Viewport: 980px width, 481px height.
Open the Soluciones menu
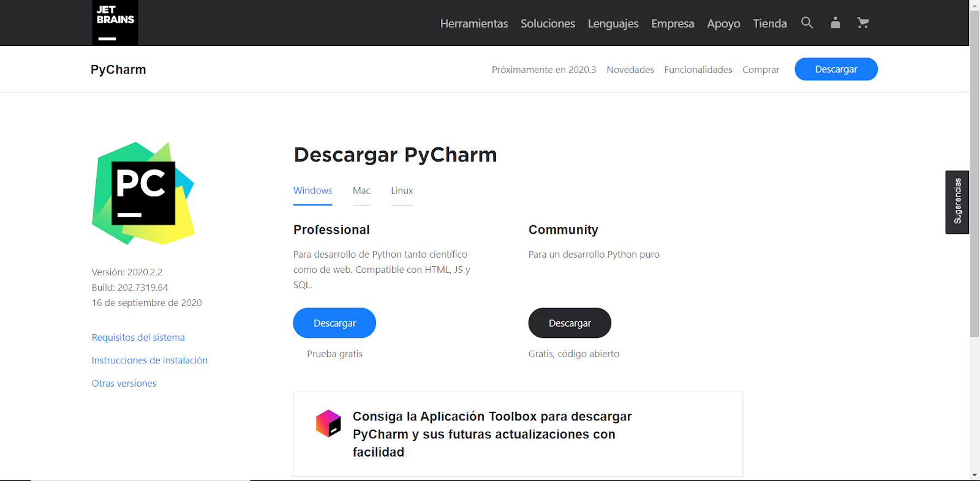click(548, 23)
